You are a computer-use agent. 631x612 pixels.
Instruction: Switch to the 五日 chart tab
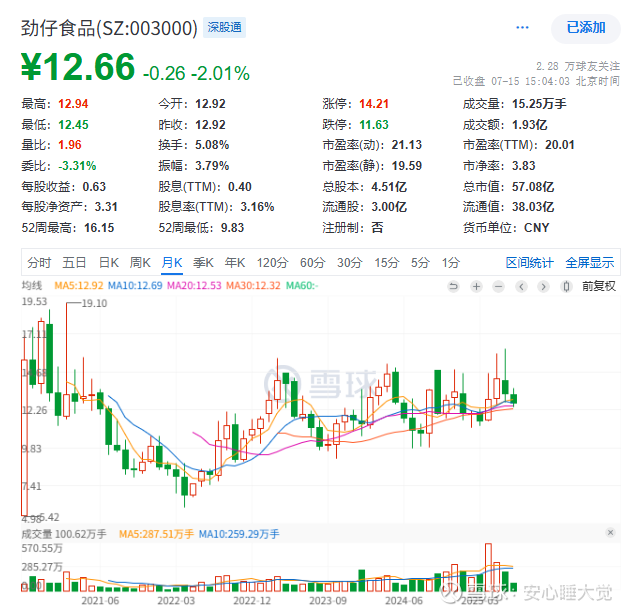click(74, 263)
